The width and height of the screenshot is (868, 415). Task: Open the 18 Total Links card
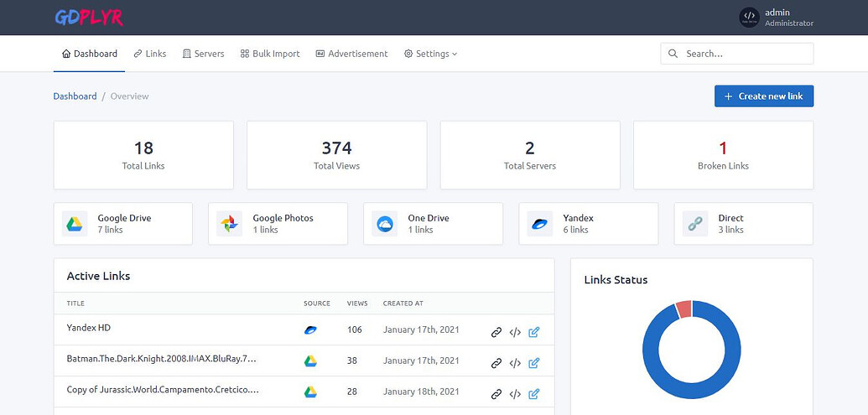point(143,155)
